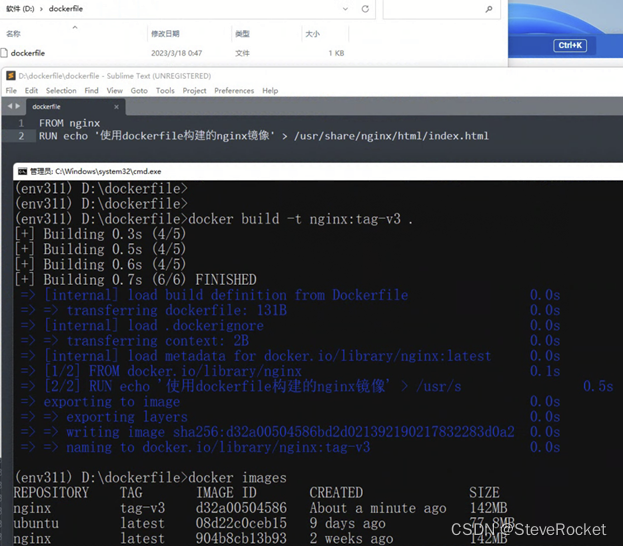Click the Explorer search input field
The height and width of the screenshot is (546, 623).
pyautogui.click(x=441, y=9)
